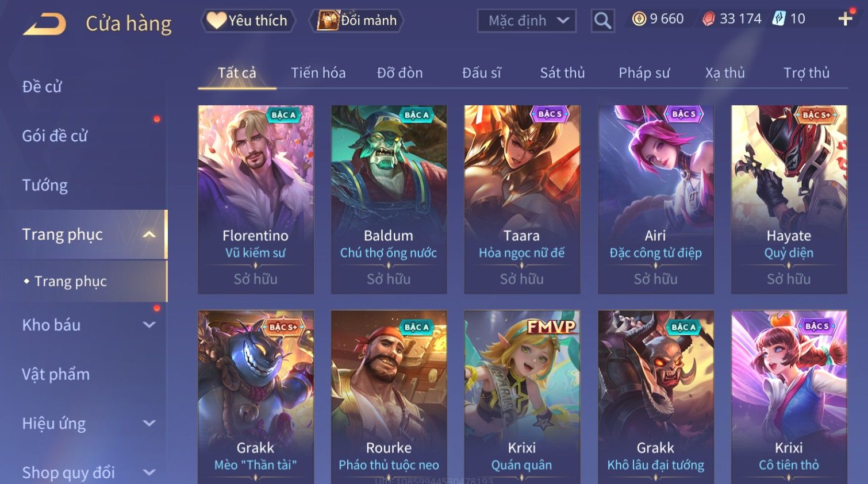868x484 pixels.
Task: Click the back arrow icon
Action: click(x=44, y=24)
